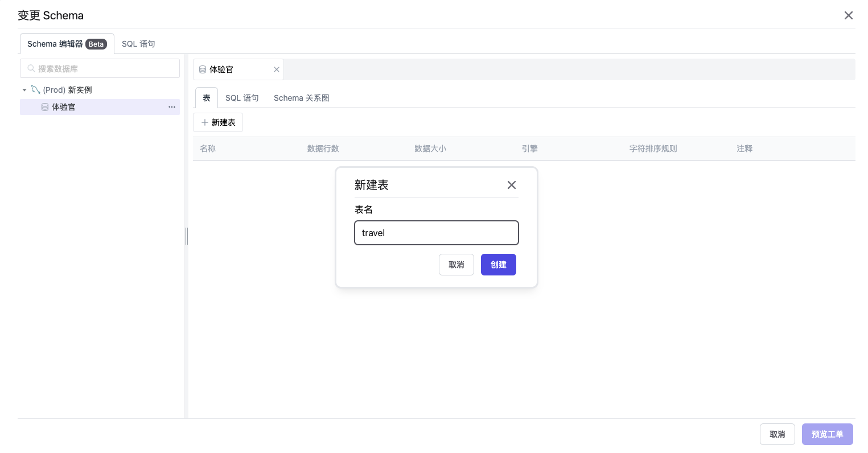Viewport: 868px width, 453px height.
Task: Cancel the new table dialog
Action: point(456,265)
